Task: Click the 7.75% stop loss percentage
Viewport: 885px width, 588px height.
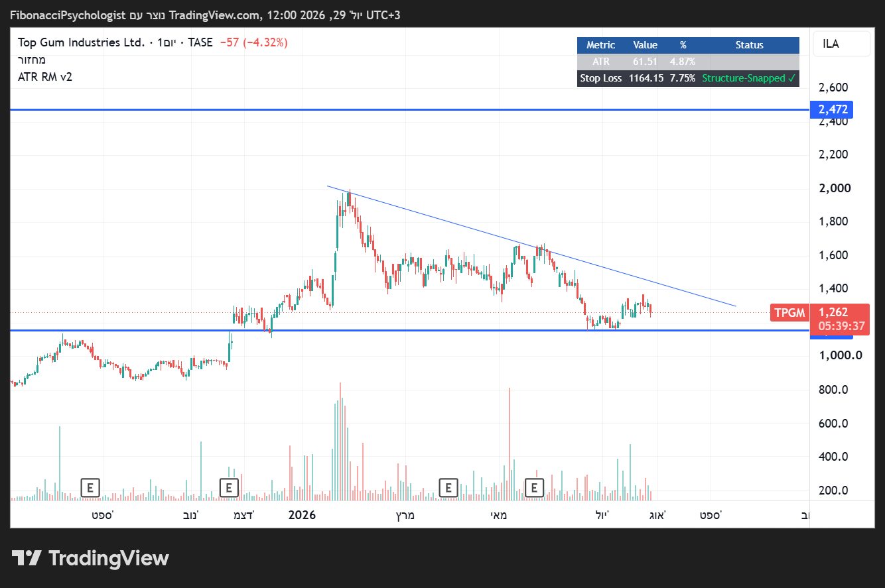Action: click(683, 78)
